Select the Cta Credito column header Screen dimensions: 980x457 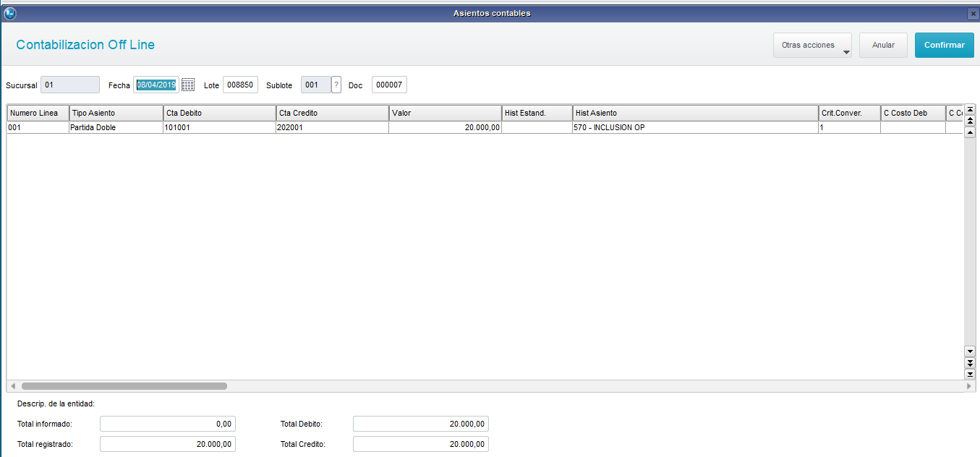332,113
